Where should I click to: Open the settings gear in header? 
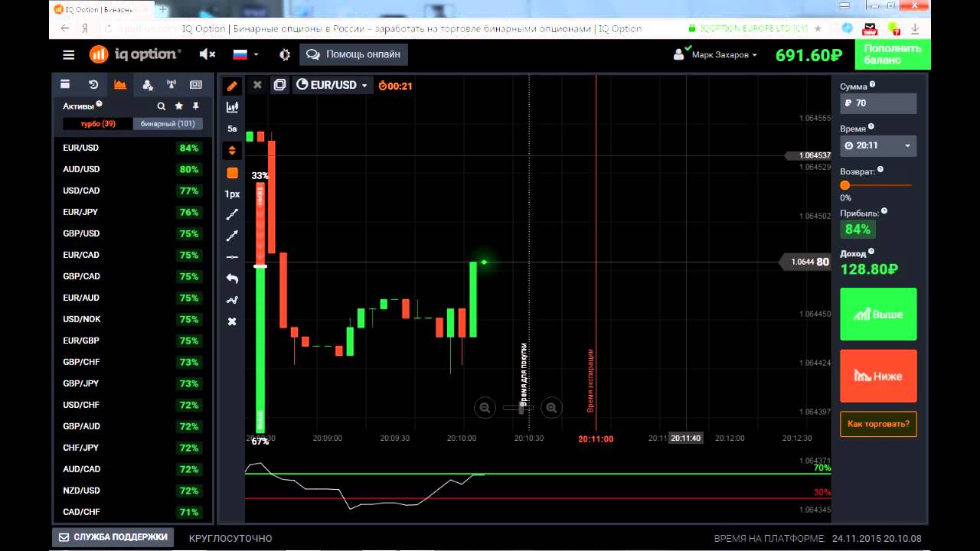285,54
